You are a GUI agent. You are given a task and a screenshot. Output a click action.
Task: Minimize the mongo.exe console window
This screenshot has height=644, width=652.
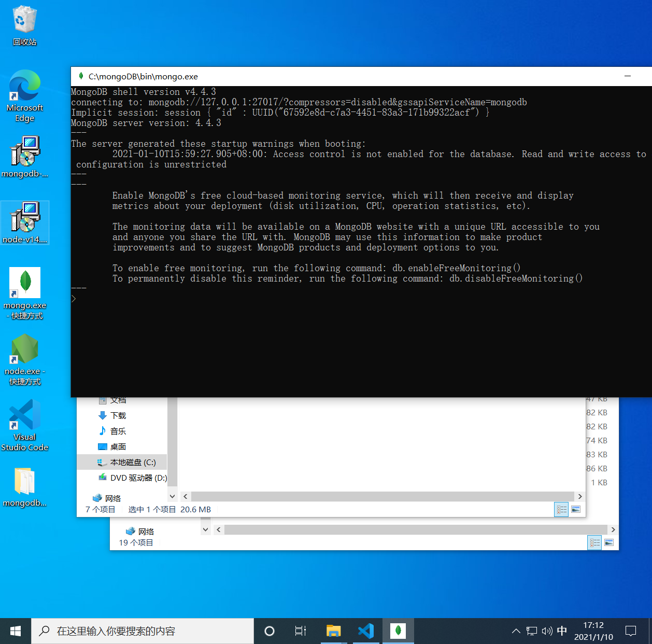click(x=628, y=76)
